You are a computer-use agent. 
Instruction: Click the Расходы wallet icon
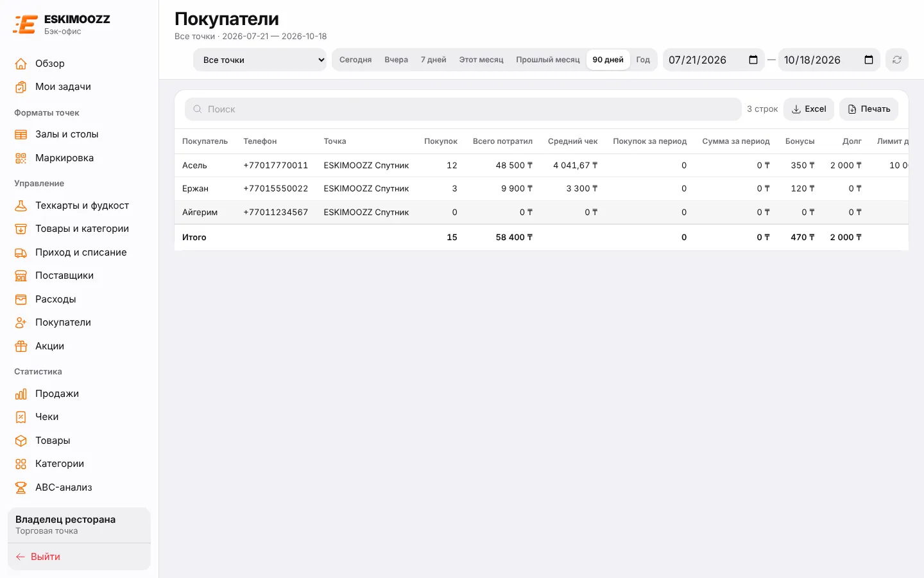[x=21, y=299]
